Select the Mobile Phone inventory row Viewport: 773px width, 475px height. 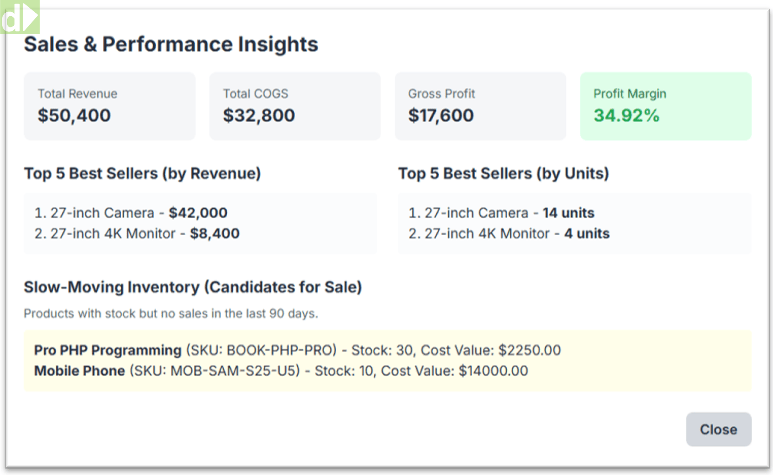pyautogui.click(x=281, y=371)
